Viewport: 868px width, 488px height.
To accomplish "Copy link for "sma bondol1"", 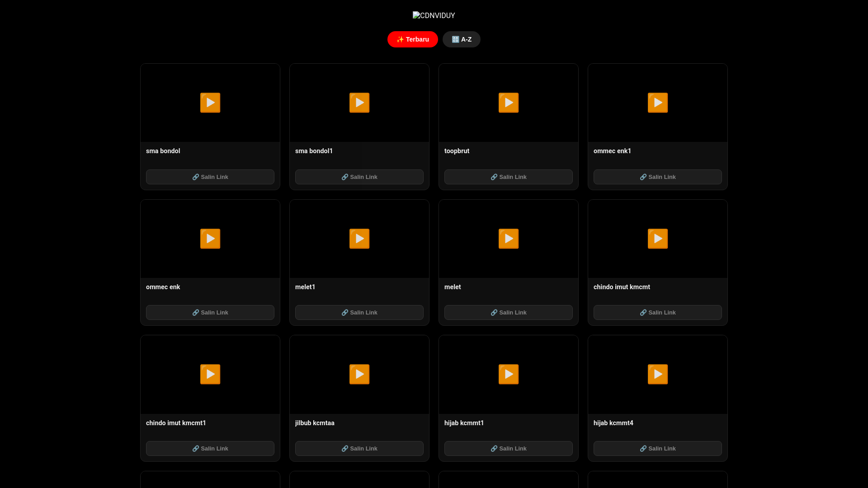I will 359,177.
